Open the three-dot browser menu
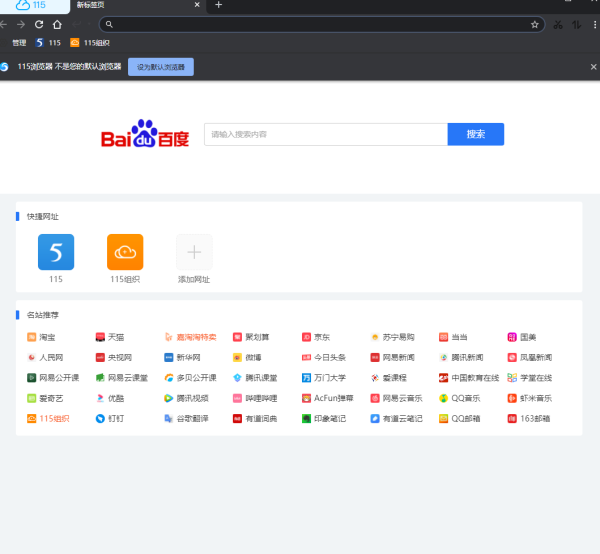 tap(595, 25)
